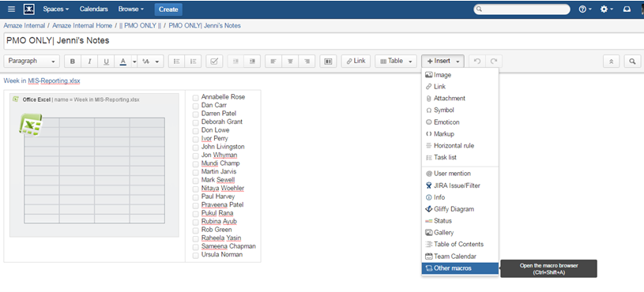Tick the Paul Harvey checkbox

pos(195,197)
